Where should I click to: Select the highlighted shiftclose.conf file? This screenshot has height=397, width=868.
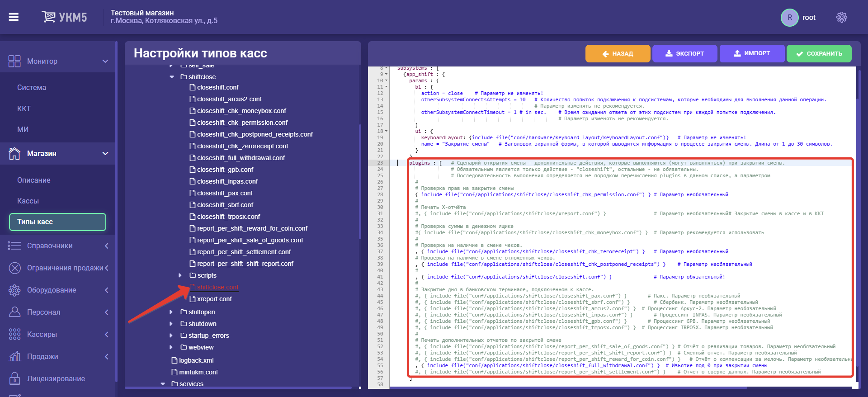click(x=218, y=287)
